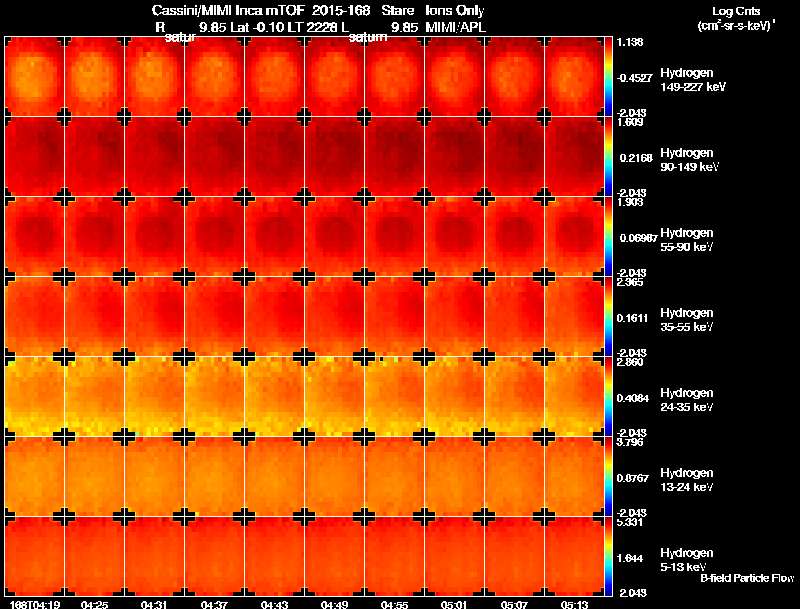Select the 149-227 keV image at 05:13
This screenshot has width=800, height=609.
coord(574,77)
